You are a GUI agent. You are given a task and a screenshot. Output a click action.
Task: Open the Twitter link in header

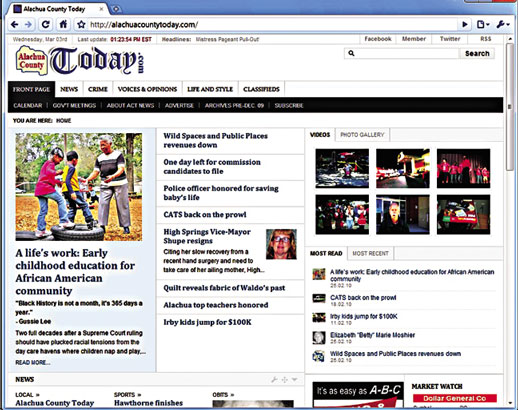(x=450, y=39)
